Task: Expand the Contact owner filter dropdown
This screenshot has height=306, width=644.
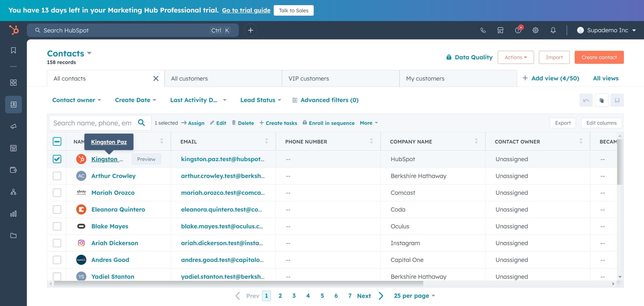Action: [x=76, y=100]
